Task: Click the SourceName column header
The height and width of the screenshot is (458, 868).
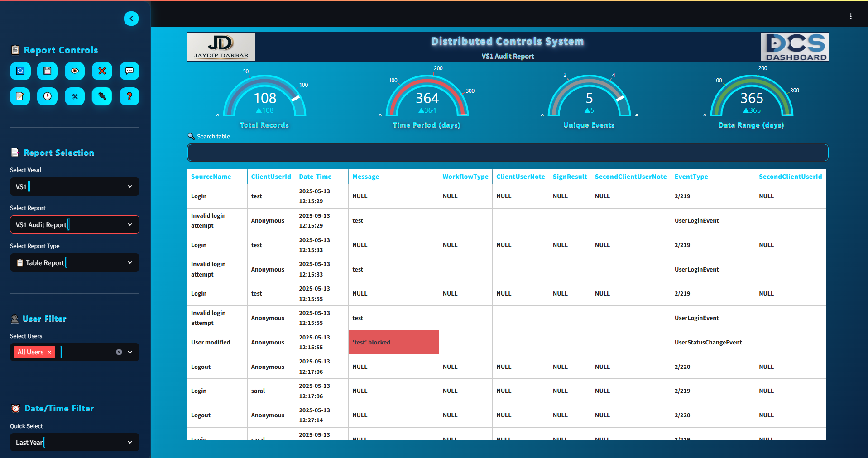Action: point(211,177)
